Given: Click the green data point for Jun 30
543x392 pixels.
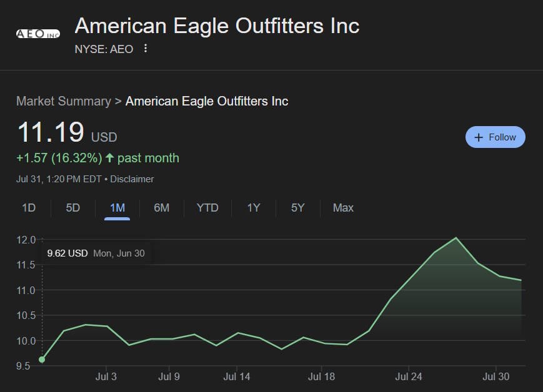Looking at the screenshot, I should [x=42, y=360].
